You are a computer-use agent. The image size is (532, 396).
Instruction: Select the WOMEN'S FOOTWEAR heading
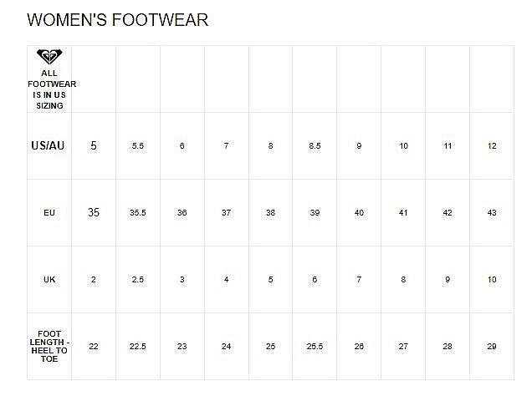click(117, 20)
